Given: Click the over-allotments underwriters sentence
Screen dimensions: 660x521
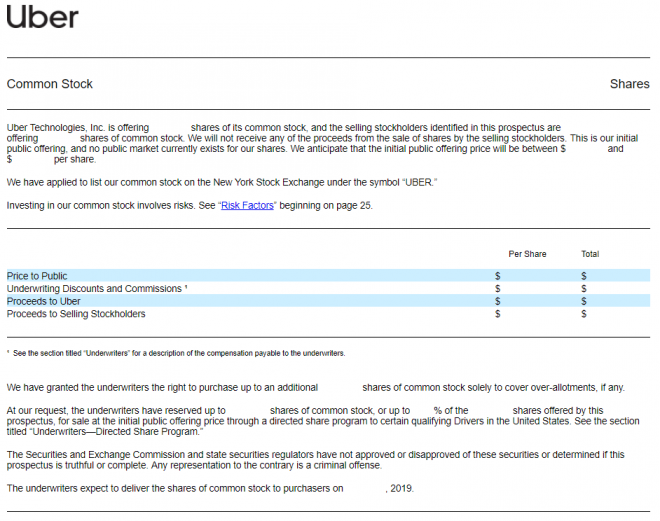Looking at the screenshot, I should click(x=316, y=387).
